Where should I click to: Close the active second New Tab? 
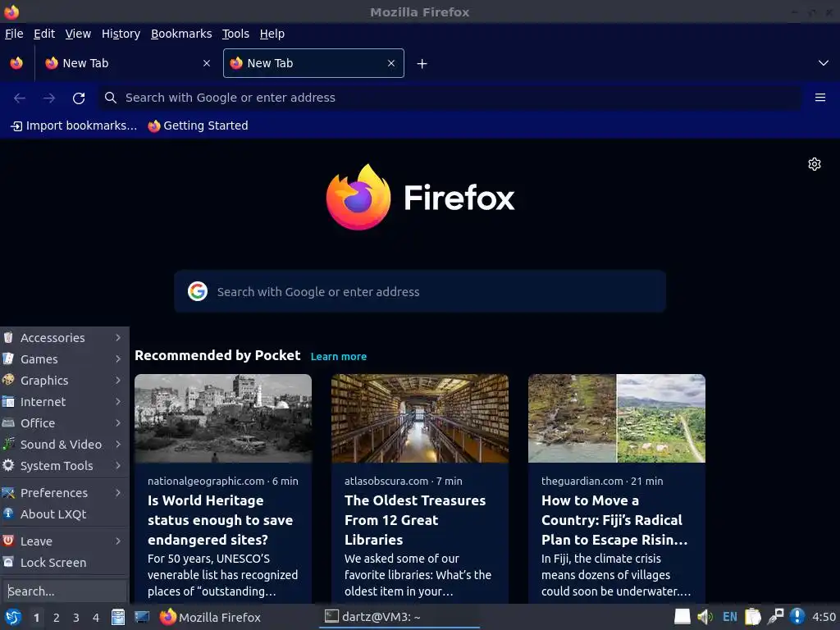(391, 63)
